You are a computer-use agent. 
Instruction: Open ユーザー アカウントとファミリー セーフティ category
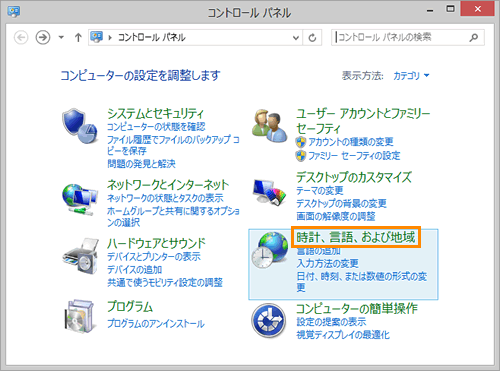363,121
